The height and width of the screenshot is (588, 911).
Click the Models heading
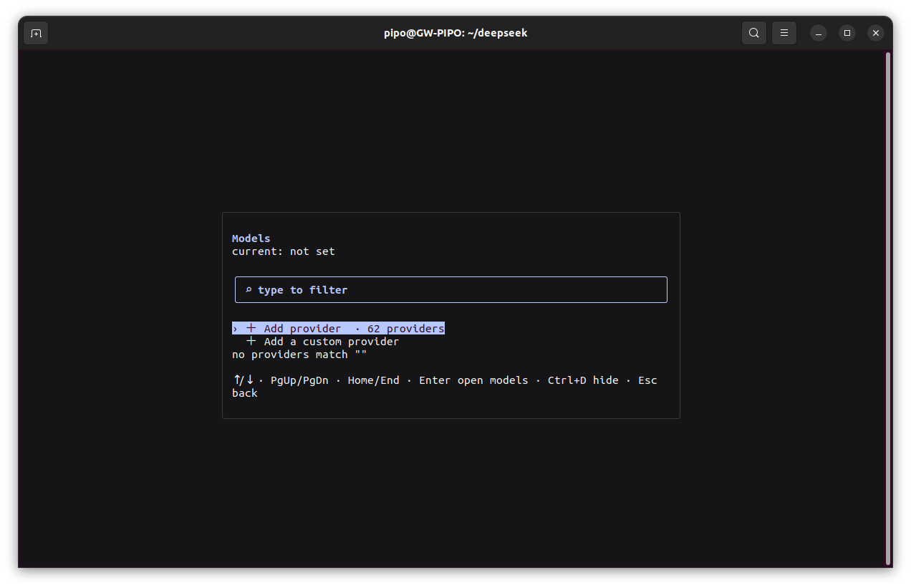click(251, 238)
